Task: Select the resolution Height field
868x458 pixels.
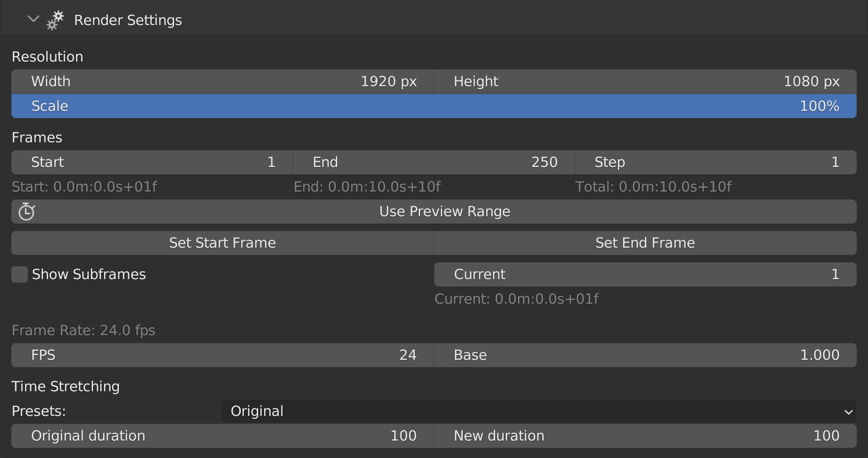Action: [x=645, y=82]
